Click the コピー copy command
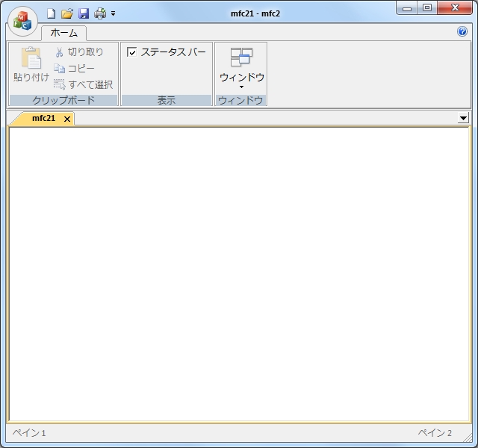 [x=75, y=68]
